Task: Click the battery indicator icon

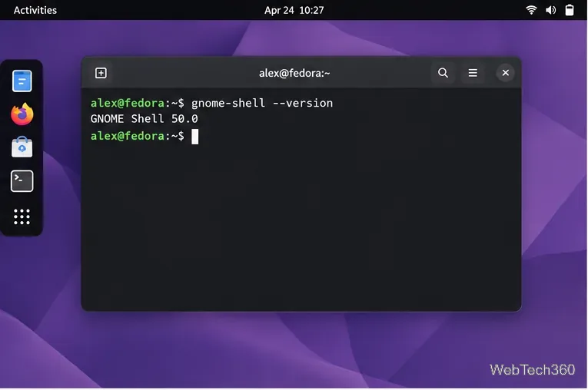Action: pyautogui.click(x=570, y=10)
